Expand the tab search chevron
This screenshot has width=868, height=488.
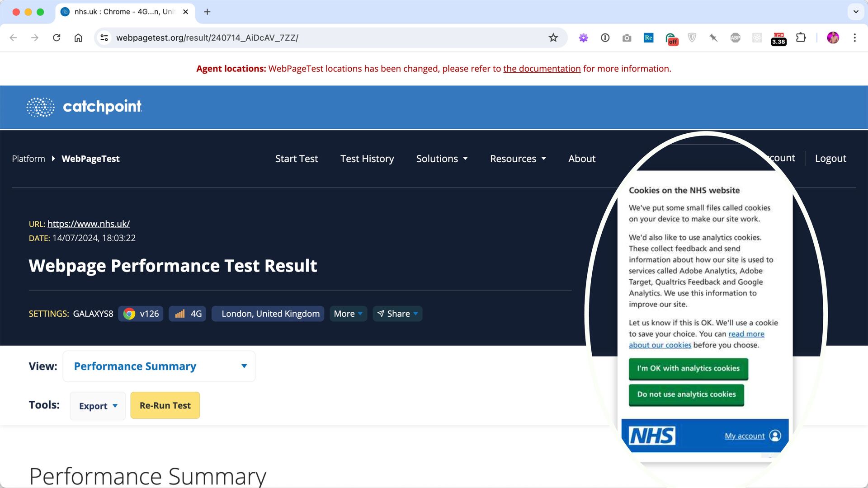tap(856, 12)
